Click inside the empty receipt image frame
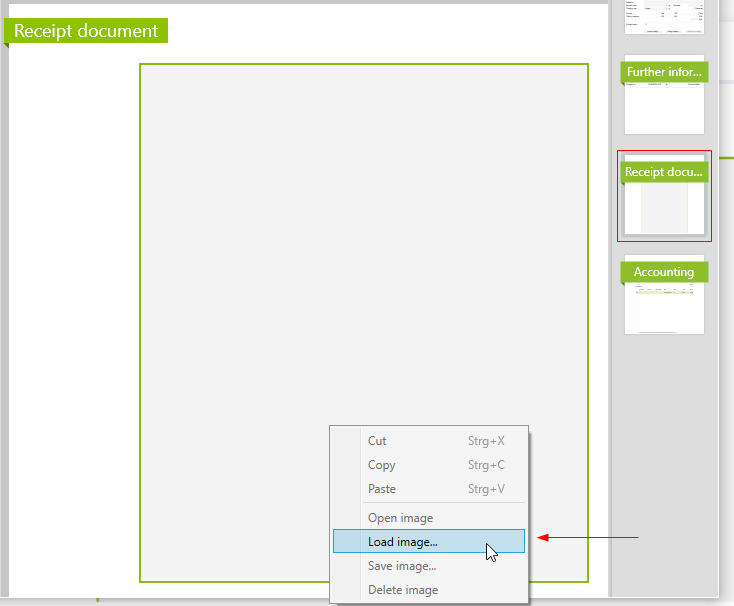 (300, 250)
